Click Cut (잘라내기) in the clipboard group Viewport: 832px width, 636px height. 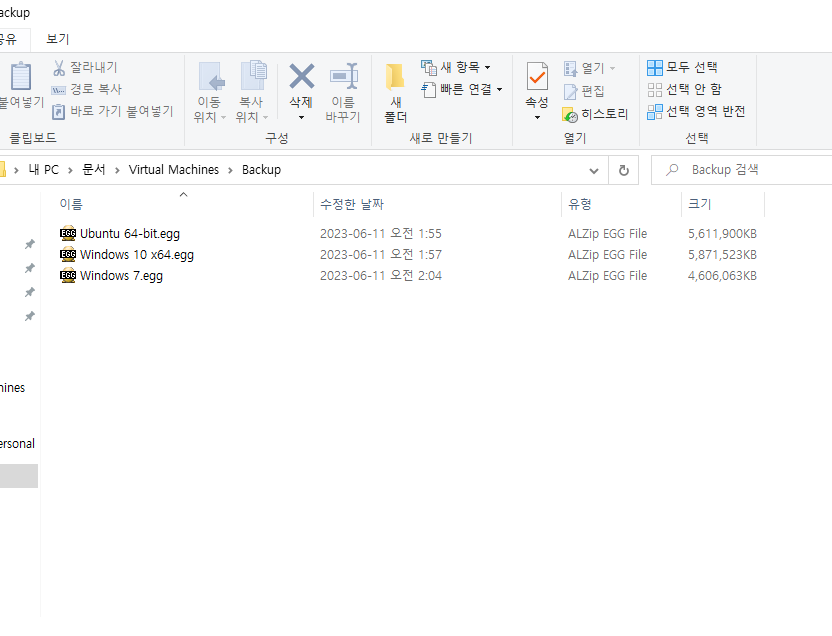click(x=85, y=67)
